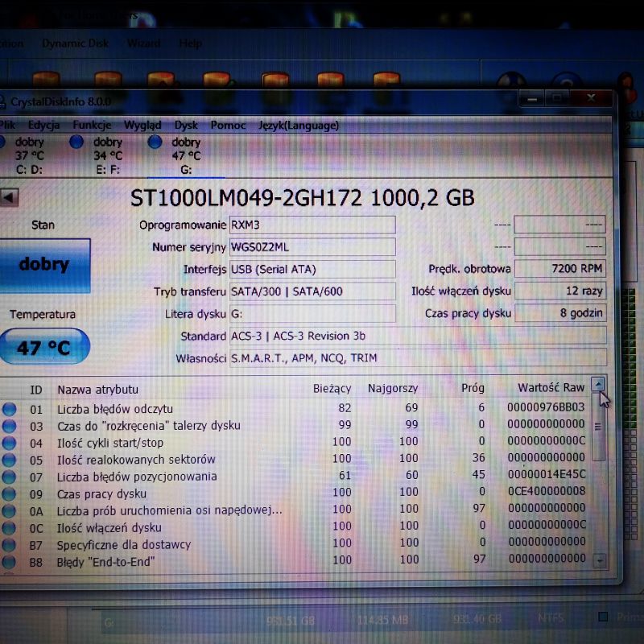Viewport: 644px width, 644px height.
Task: Open Dynamic Disk menu in background window
Action: click(75, 43)
